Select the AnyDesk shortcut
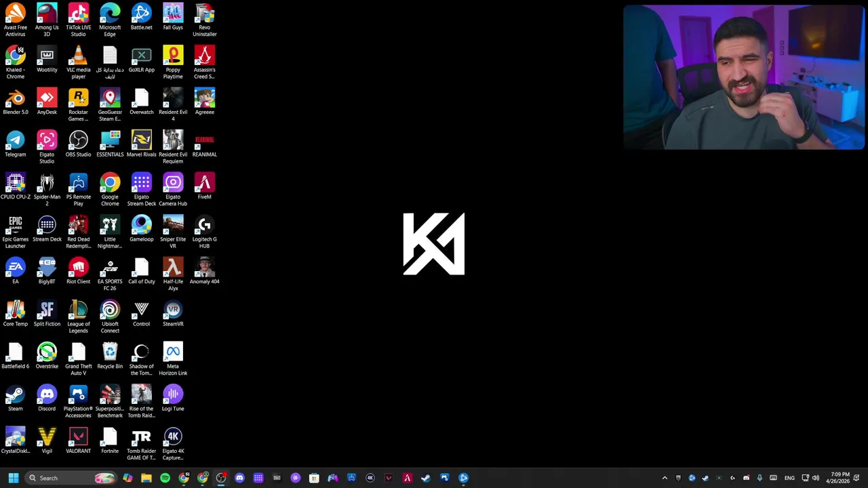 (x=47, y=102)
